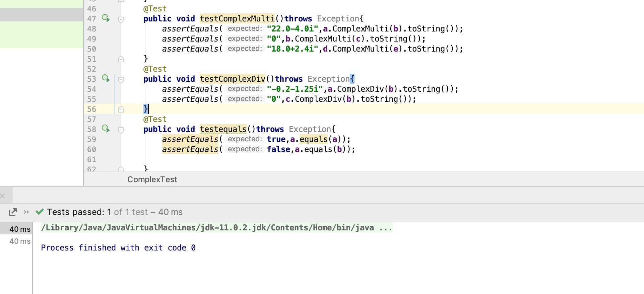Click the testComplexDiv method name
644x294 pixels.
(x=233, y=79)
